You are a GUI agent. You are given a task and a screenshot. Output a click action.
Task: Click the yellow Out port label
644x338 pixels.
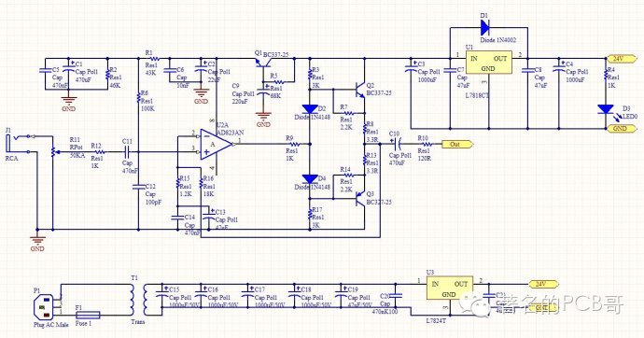coord(456,144)
